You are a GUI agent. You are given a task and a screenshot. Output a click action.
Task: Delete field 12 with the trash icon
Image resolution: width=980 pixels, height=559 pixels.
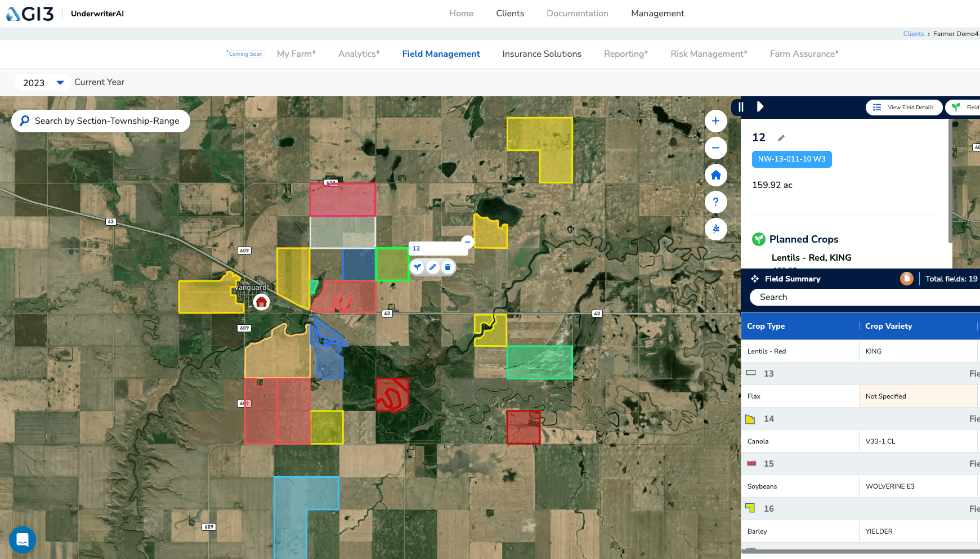pos(448,267)
